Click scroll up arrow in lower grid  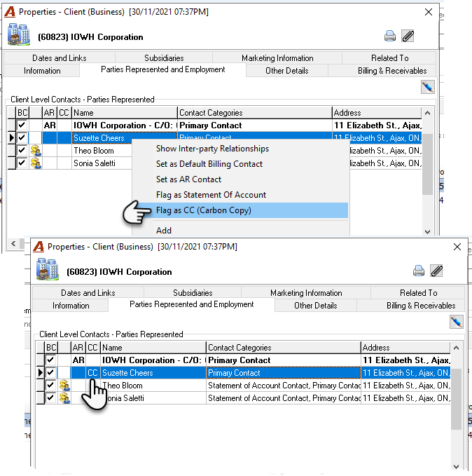456,348
